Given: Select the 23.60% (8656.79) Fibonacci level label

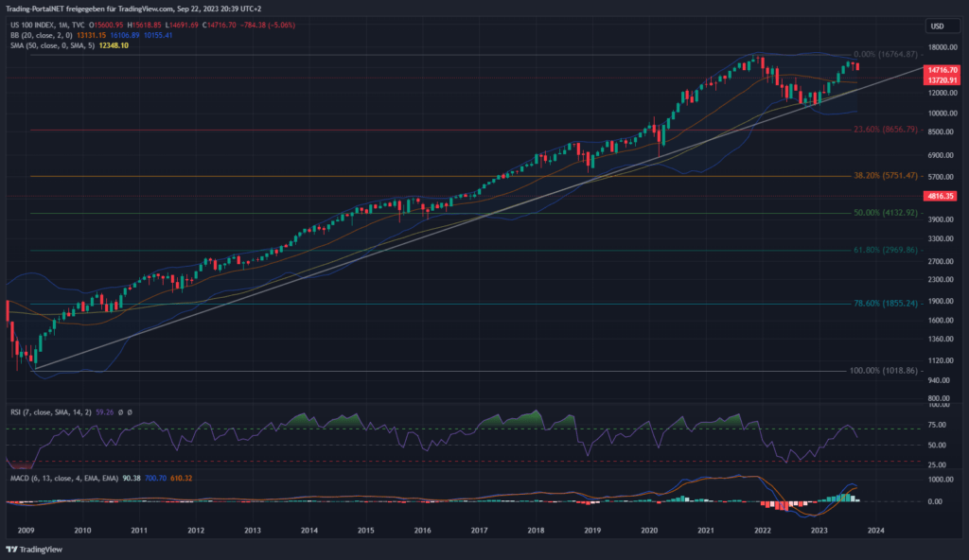Looking at the screenshot, I should [x=886, y=130].
